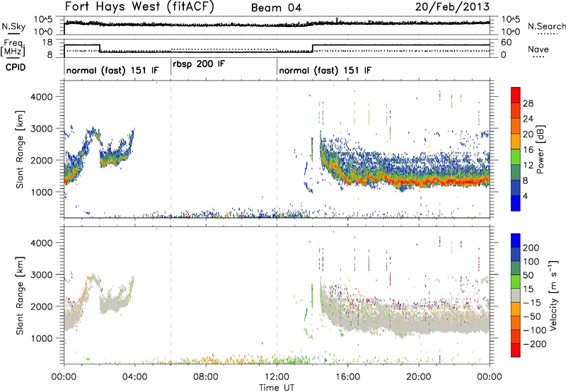Select the "CPID" row label
This screenshot has width=566, height=392.
tap(16, 67)
